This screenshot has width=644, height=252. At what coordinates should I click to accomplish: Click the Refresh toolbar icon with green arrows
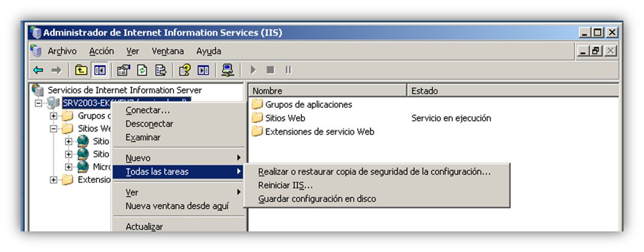(x=142, y=70)
